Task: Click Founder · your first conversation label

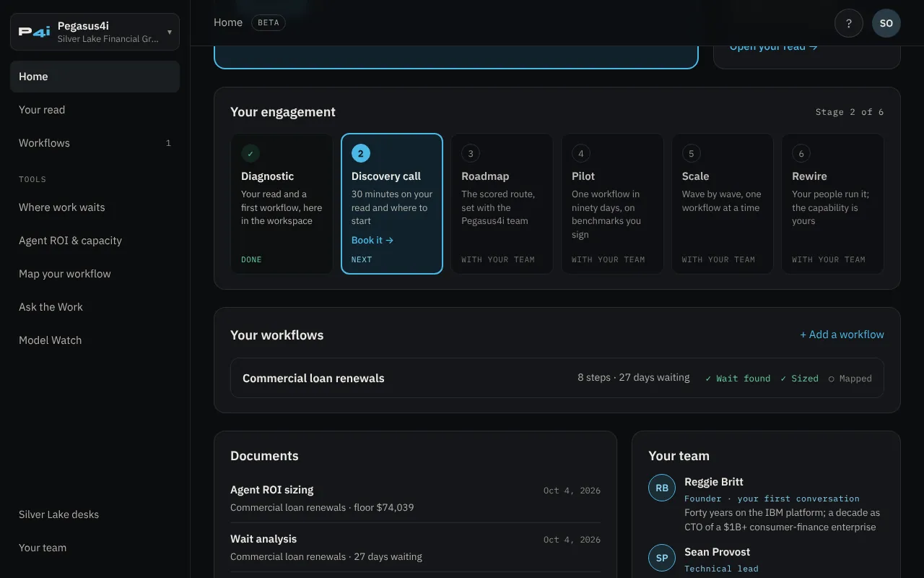Action: click(x=772, y=499)
